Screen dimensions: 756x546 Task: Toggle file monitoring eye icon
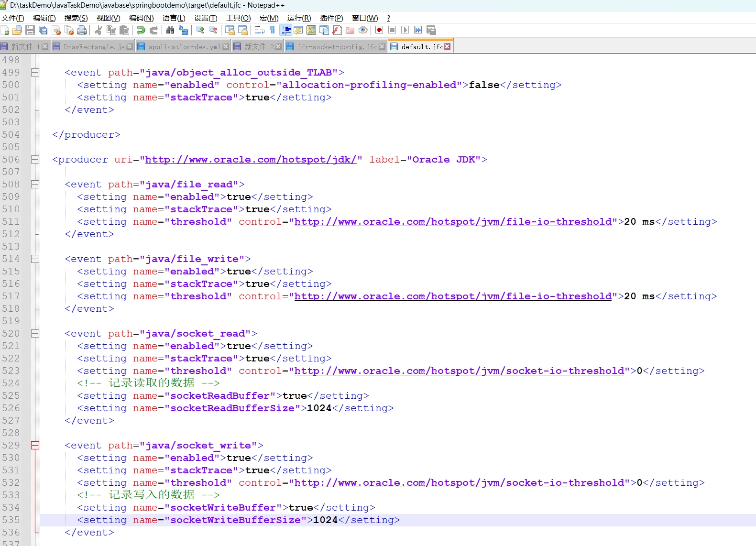point(363,30)
